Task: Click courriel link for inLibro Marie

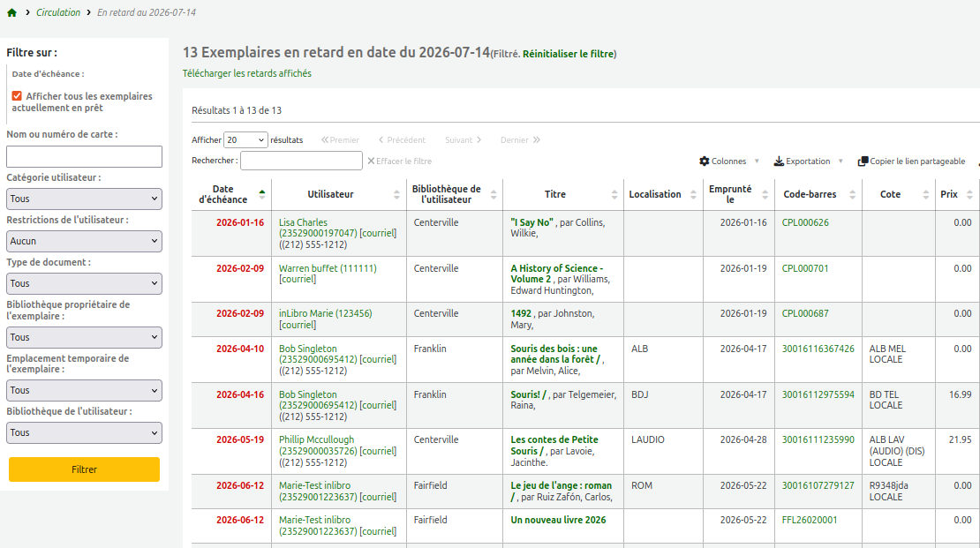Action: click(298, 325)
